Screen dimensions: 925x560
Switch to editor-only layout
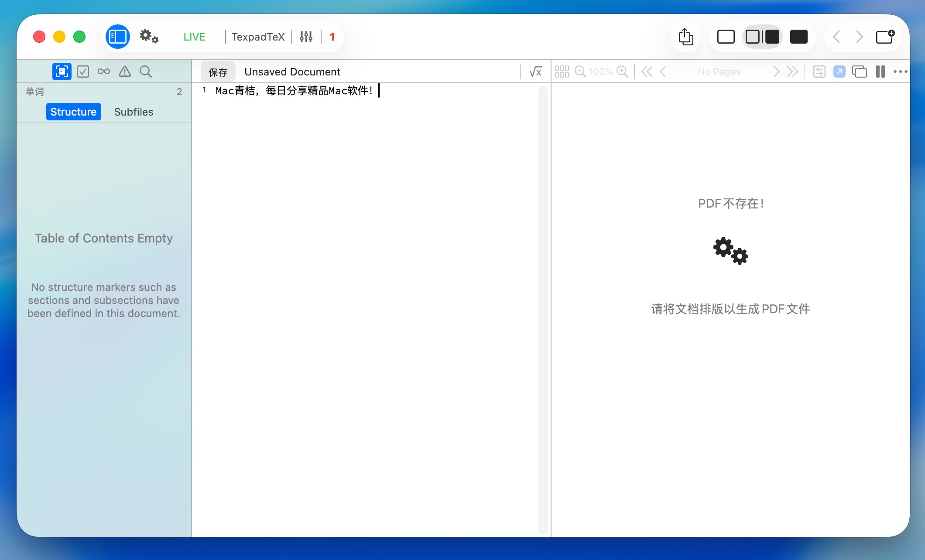(x=726, y=37)
